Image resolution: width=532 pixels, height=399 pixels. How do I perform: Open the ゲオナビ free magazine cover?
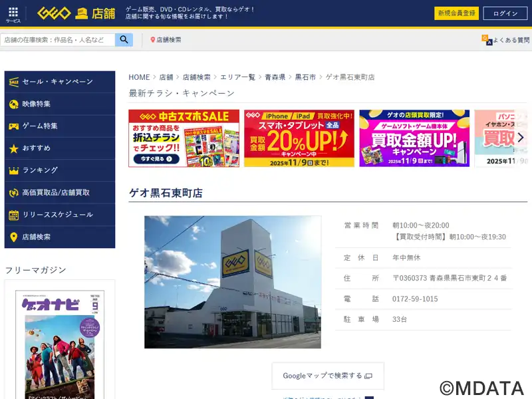[60, 344]
